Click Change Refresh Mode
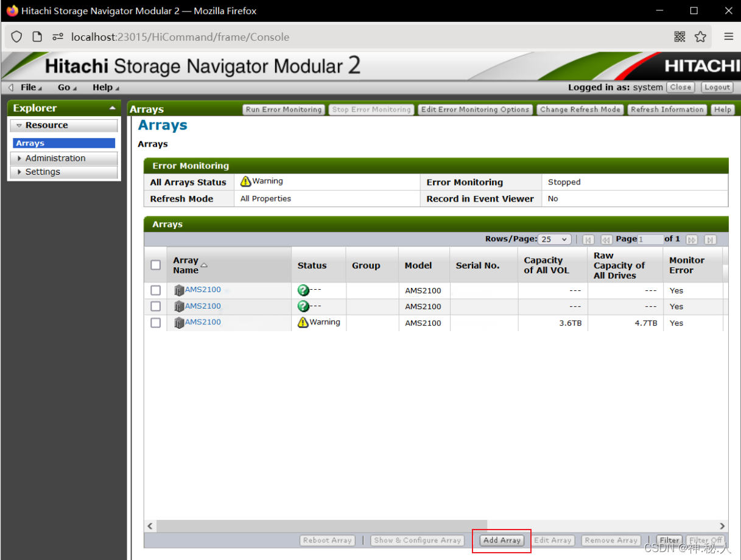Image resolution: width=741 pixels, height=560 pixels. click(580, 110)
